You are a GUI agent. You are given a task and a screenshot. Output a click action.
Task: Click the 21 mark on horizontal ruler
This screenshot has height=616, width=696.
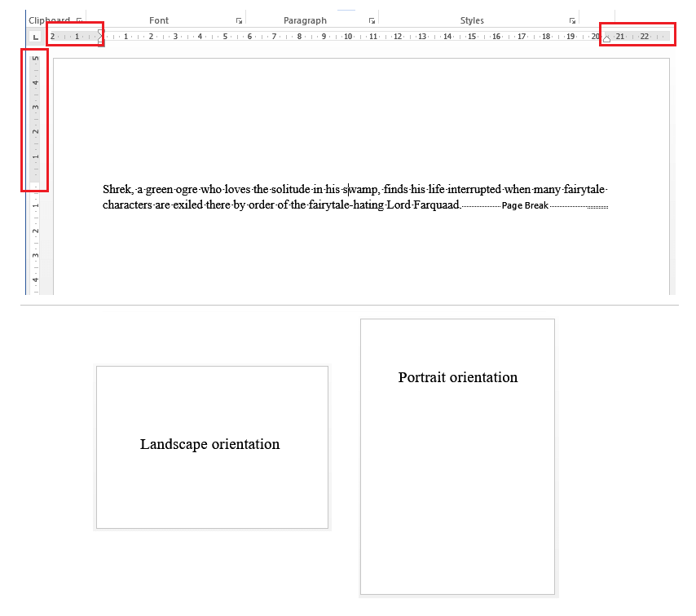[x=619, y=36]
